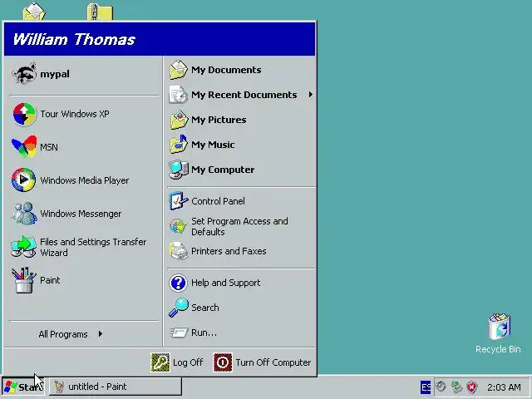Click the Turn Off Computer label

point(273,362)
